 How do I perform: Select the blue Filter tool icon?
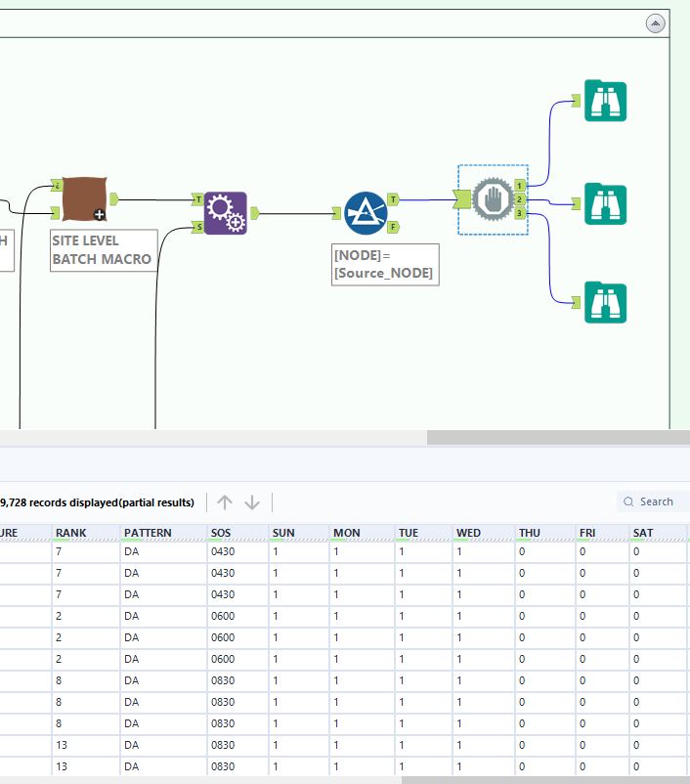pos(365,212)
